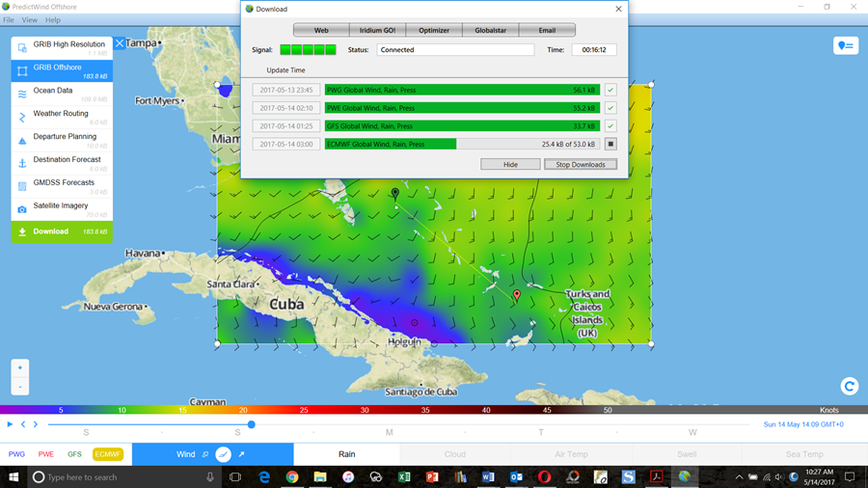The height and width of the screenshot is (488, 868).
Task: Open the legend panel at top right
Action: tap(846, 46)
